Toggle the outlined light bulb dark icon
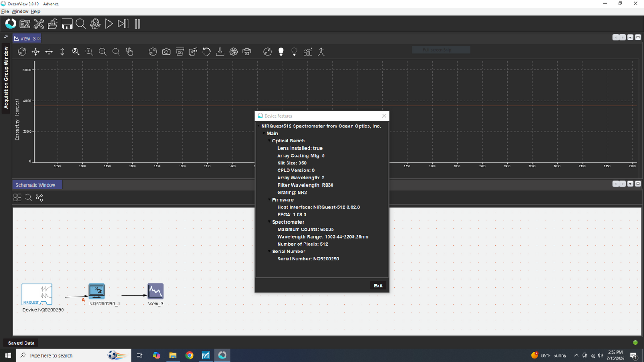This screenshot has height=362, width=644. 294,52
